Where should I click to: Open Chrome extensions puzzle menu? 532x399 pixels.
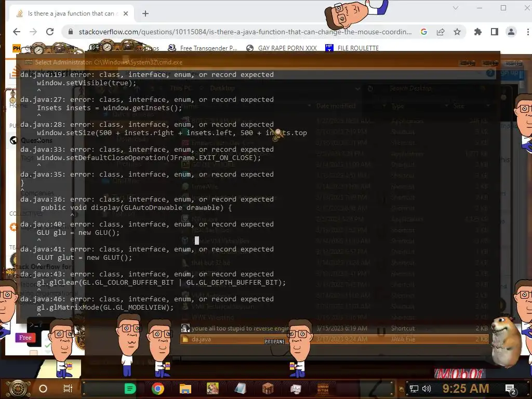[478, 32]
